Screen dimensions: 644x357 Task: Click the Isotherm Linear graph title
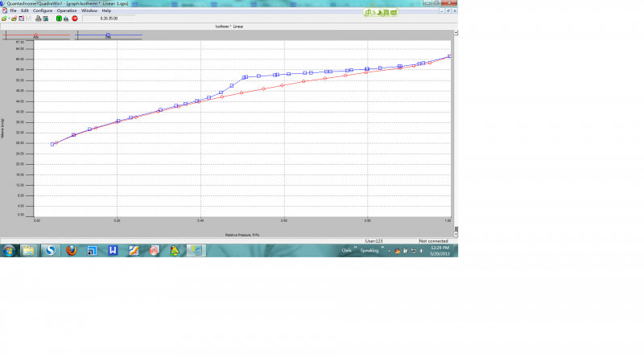pyautogui.click(x=229, y=27)
